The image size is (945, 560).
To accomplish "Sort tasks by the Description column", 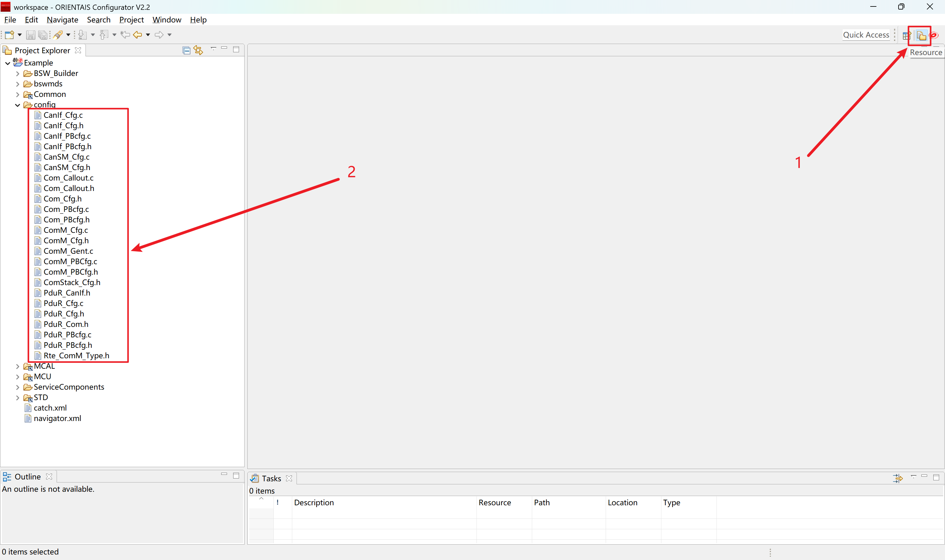I will 314,502.
